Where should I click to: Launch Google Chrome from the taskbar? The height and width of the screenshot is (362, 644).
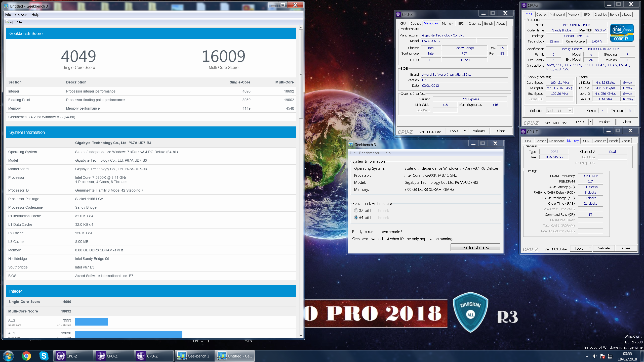(26, 356)
